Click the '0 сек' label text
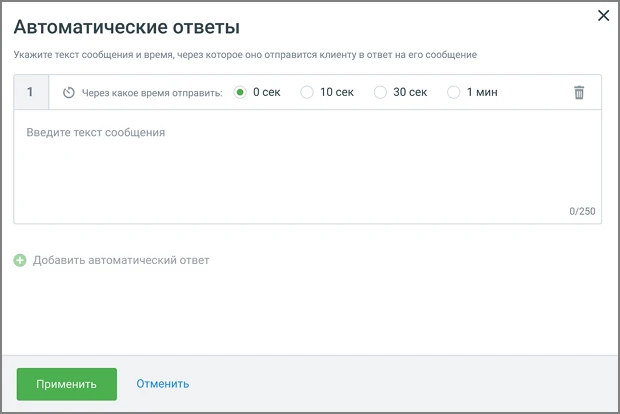The width and height of the screenshot is (620, 414). [x=267, y=92]
